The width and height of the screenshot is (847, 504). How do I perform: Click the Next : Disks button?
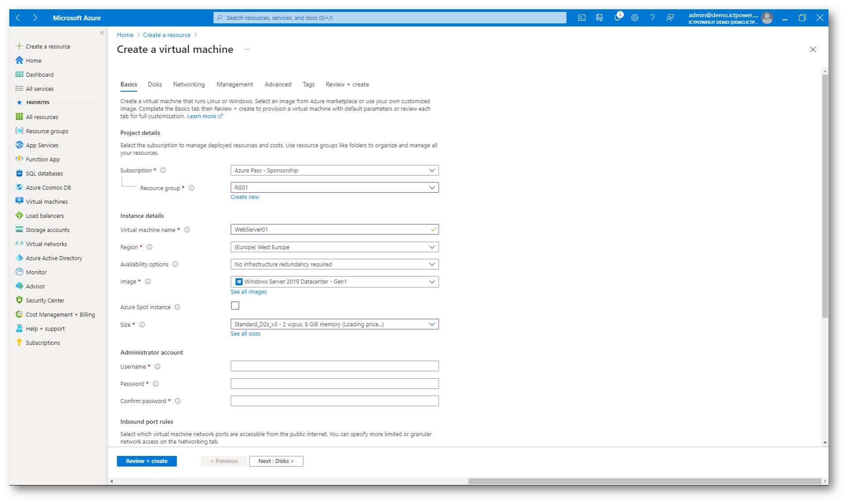(276, 461)
